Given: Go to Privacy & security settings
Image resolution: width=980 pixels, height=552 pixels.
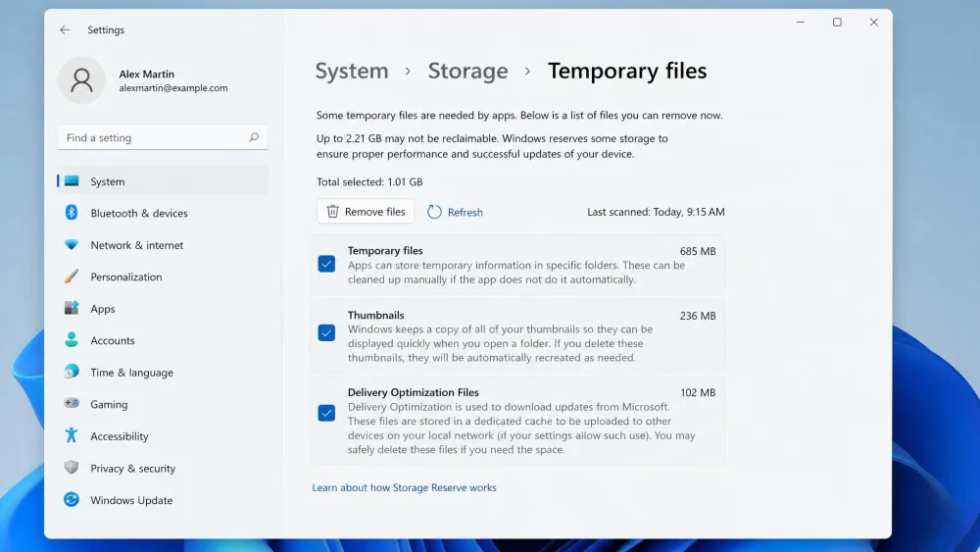Looking at the screenshot, I should (x=132, y=469).
